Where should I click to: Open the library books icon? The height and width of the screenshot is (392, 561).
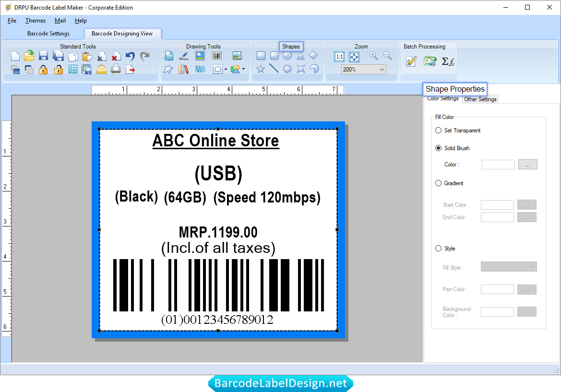pyautogui.click(x=183, y=69)
